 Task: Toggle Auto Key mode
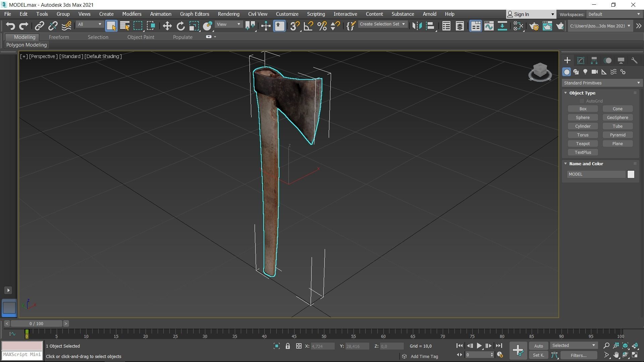click(x=539, y=346)
